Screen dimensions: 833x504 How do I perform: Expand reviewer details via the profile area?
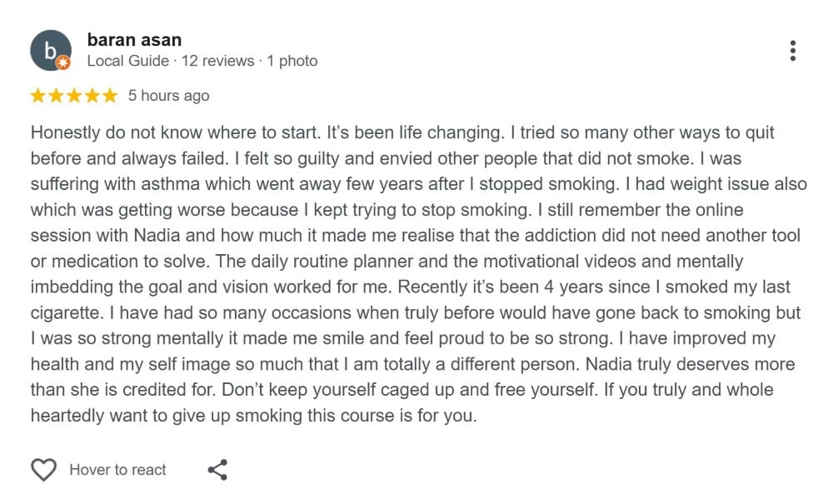point(133,39)
